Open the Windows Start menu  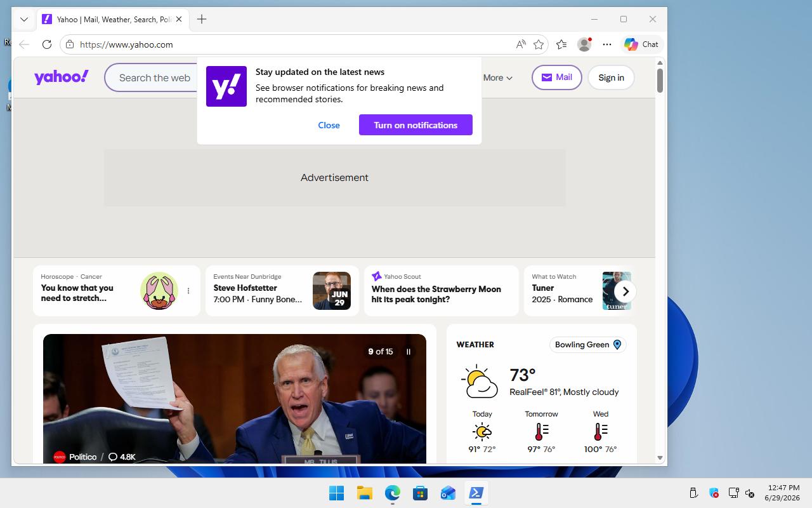tap(336, 493)
